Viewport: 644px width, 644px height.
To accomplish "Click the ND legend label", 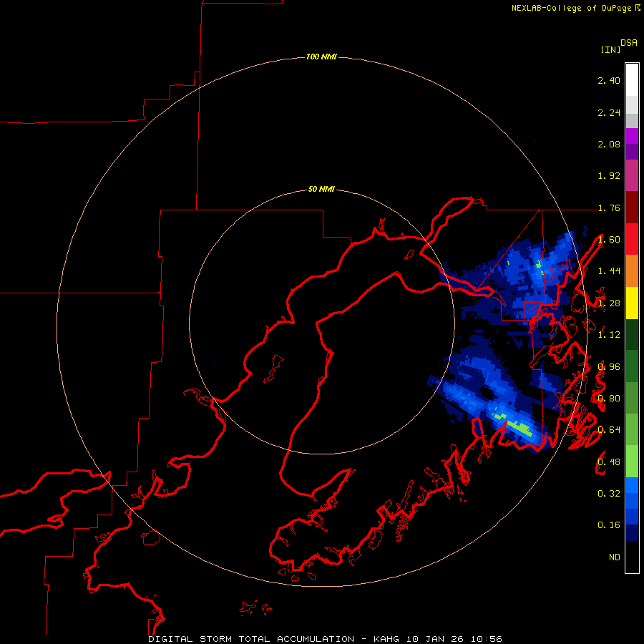I will pos(615,557).
